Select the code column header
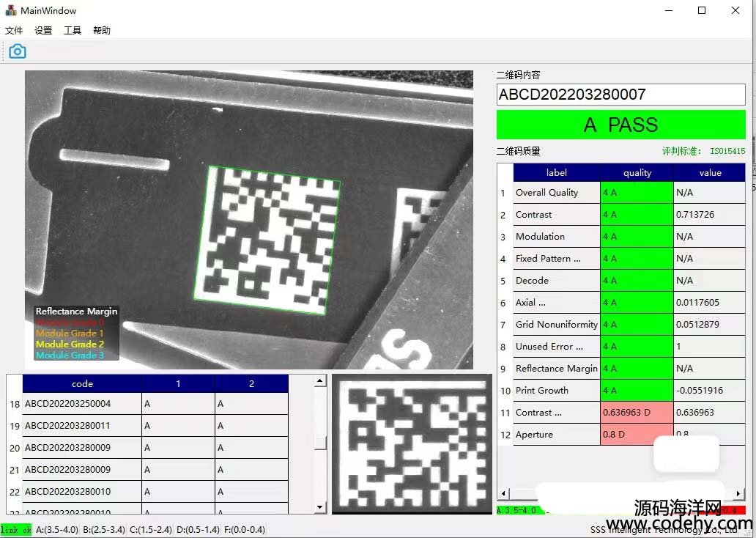The width and height of the screenshot is (756, 538). coord(83,383)
